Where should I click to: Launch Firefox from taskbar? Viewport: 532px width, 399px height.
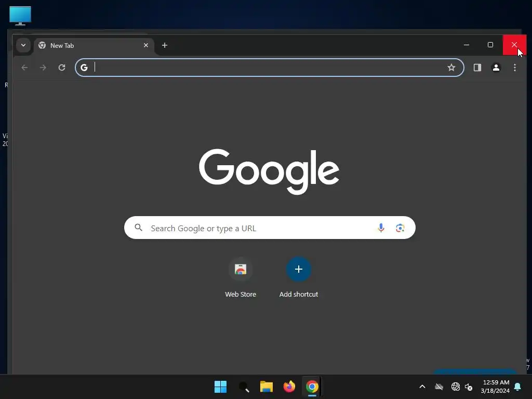[x=289, y=387]
